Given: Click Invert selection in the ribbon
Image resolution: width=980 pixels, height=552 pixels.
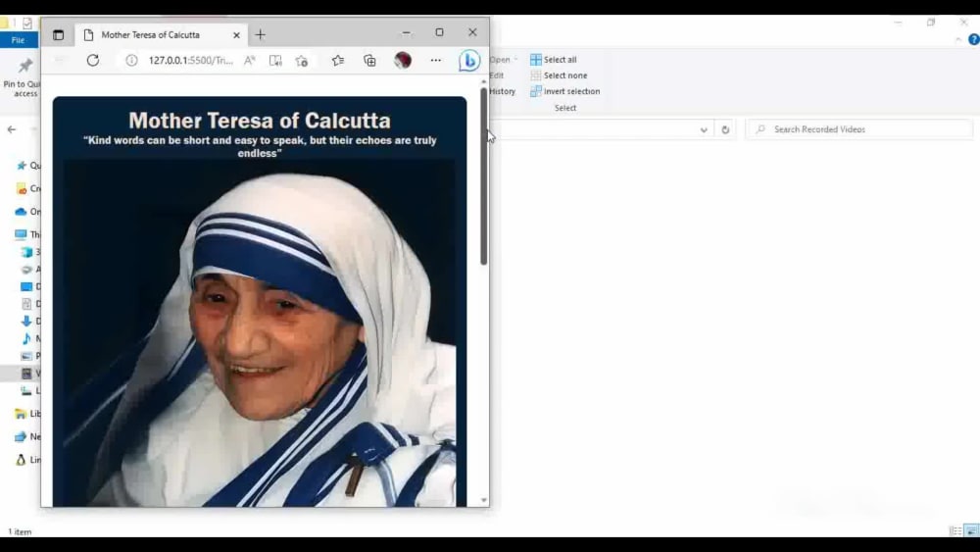Looking at the screenshot, I should 565,91.
